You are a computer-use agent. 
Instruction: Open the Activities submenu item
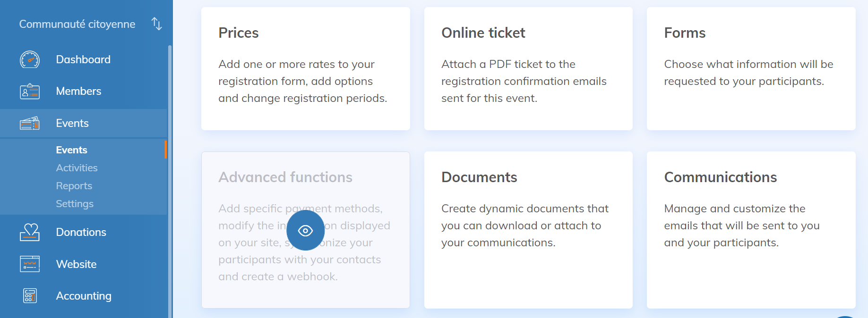pyautogui.click(x=77, y=168)
